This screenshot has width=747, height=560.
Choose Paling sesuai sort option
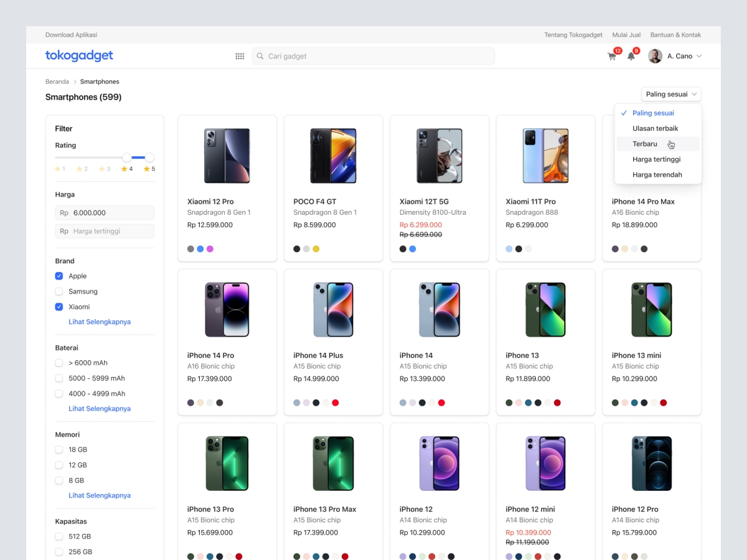coord(658,113)
